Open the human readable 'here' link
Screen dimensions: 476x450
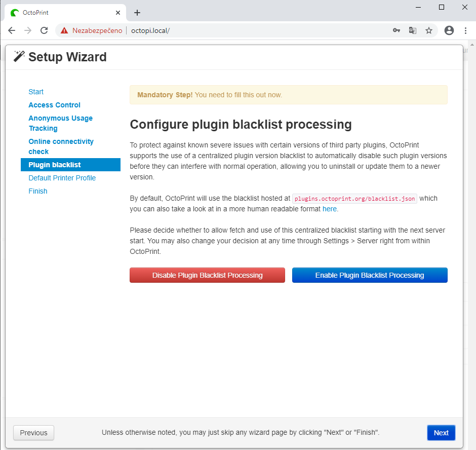(x=329, y=209)
